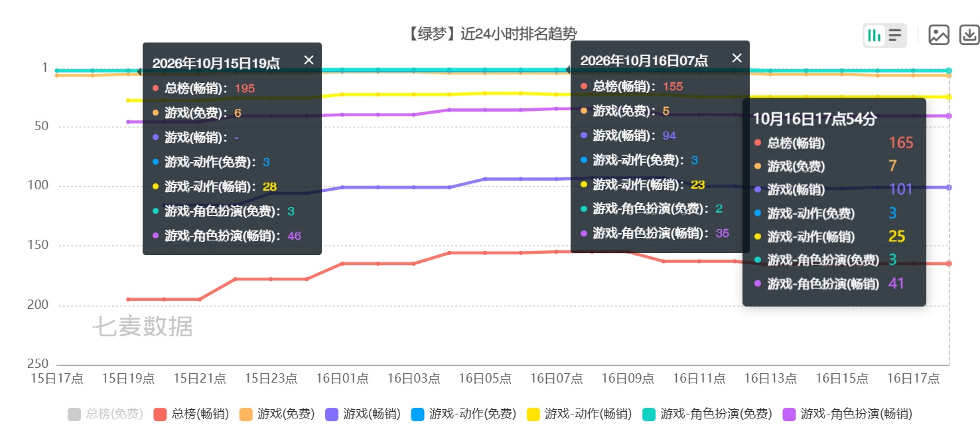Download chart data icon
980x447 pixels.
point(969,35)
